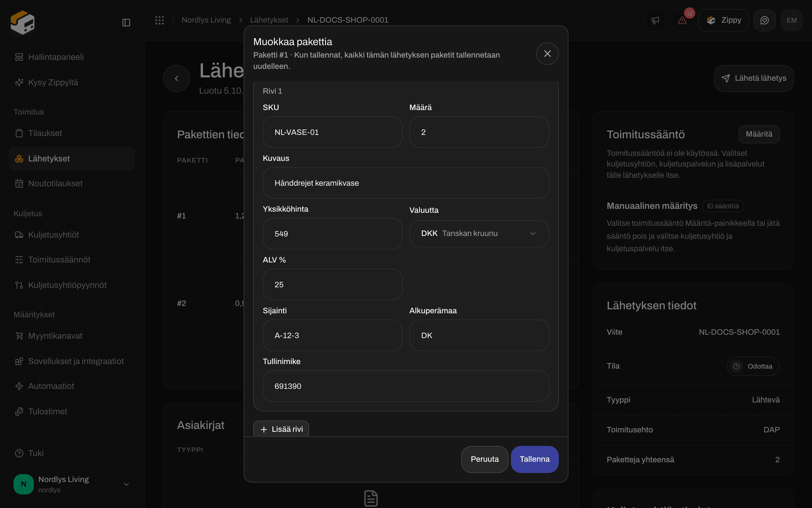Click the EM user avatar
The height and width of the screenshot is (508, 812).
[x=791, y=21]
